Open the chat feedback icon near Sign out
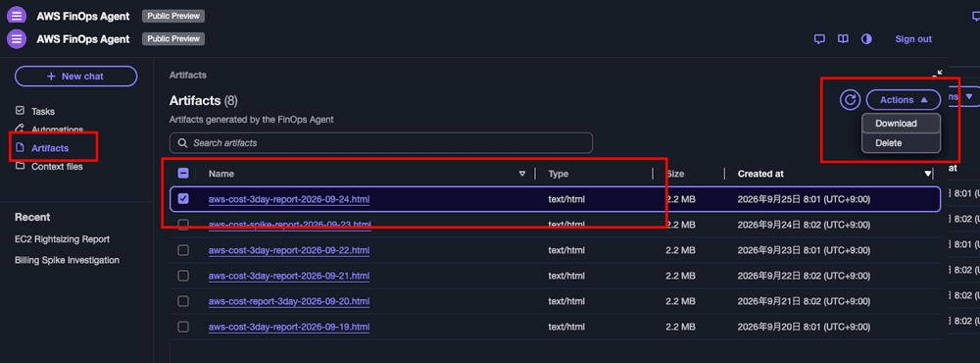The width and height of the screenshot is (980, 363). click(819, 39)
